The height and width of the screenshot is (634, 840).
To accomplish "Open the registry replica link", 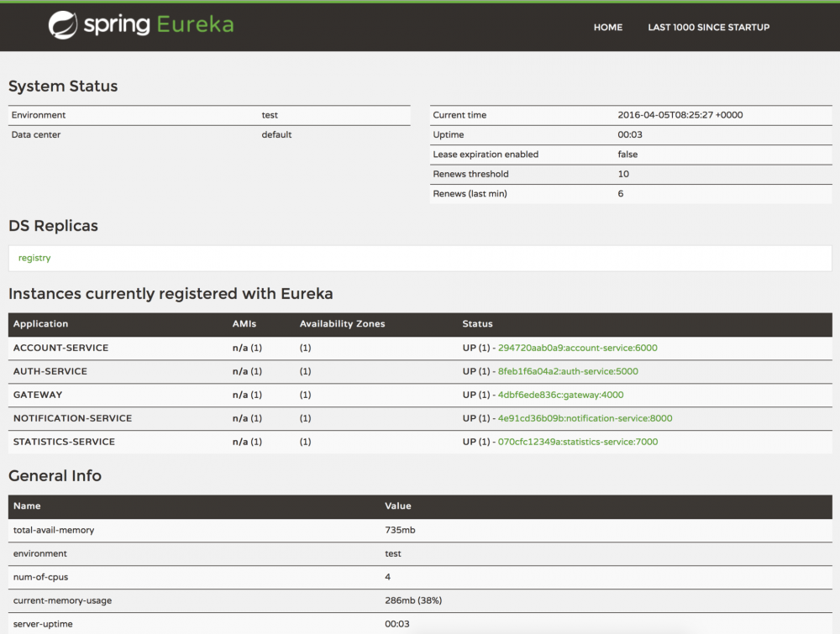I will point(34,258).
